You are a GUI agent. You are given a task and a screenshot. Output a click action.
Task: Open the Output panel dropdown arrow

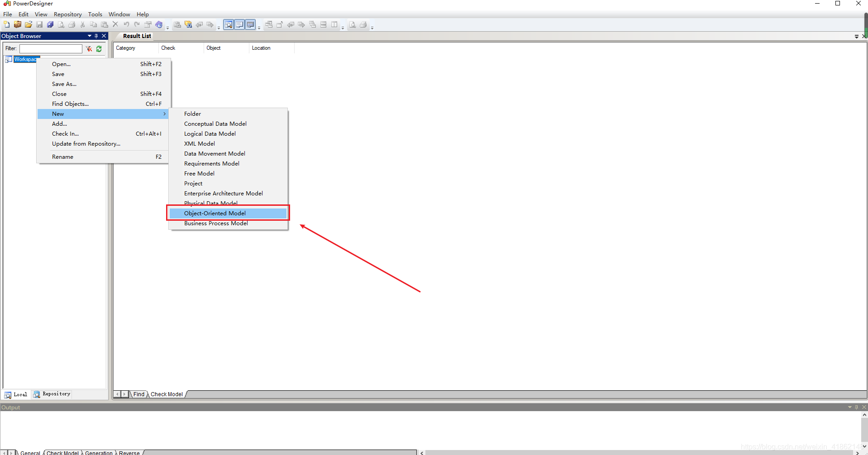point(849,407)
